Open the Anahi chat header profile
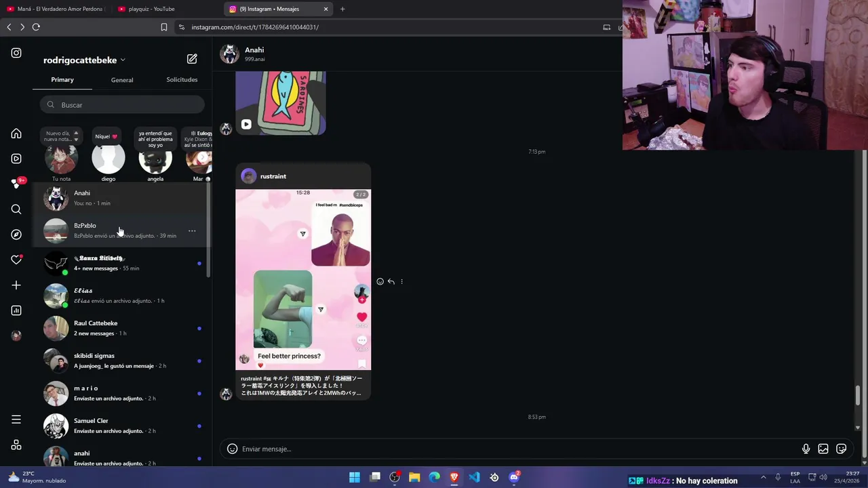 coord(243,54)
